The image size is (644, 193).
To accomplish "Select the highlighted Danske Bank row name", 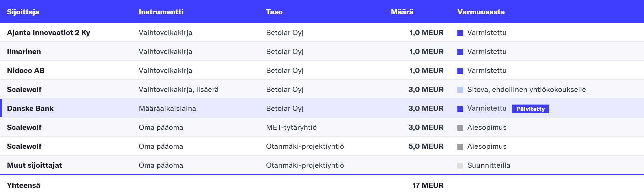I will 30,108.
